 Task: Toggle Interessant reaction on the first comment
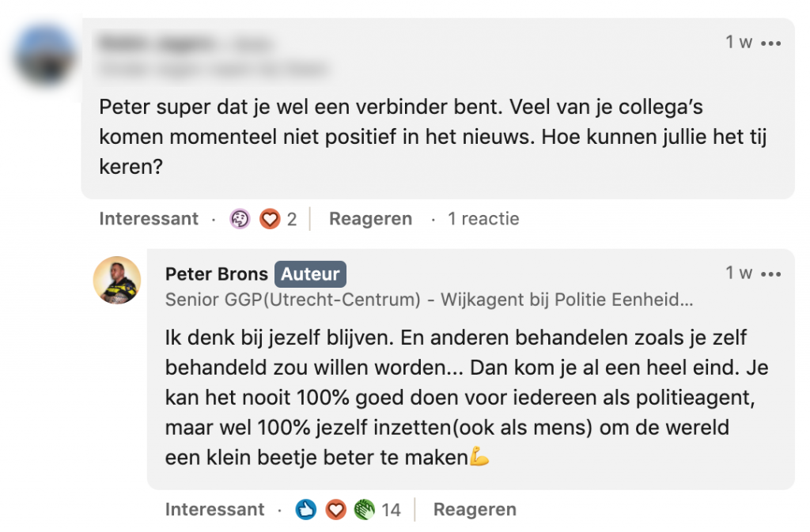[149, 219]
